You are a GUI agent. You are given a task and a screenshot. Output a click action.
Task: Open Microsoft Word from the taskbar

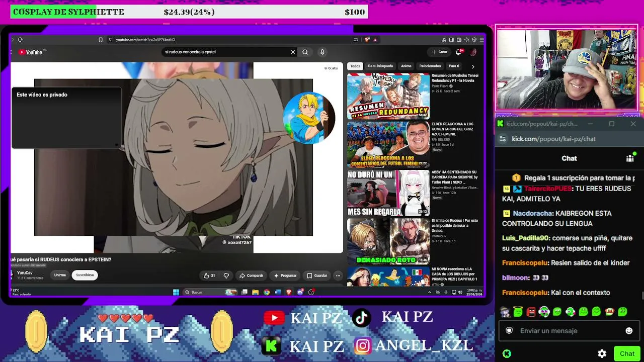tap(278, 292)
